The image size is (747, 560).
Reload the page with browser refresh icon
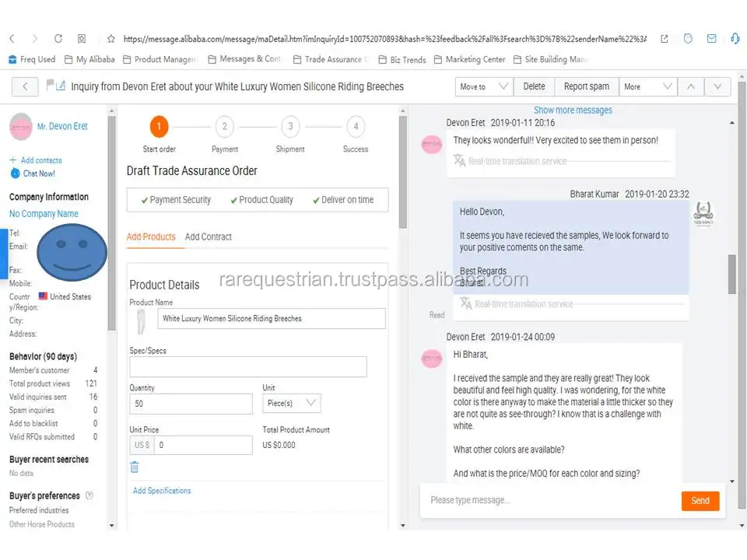58,38
